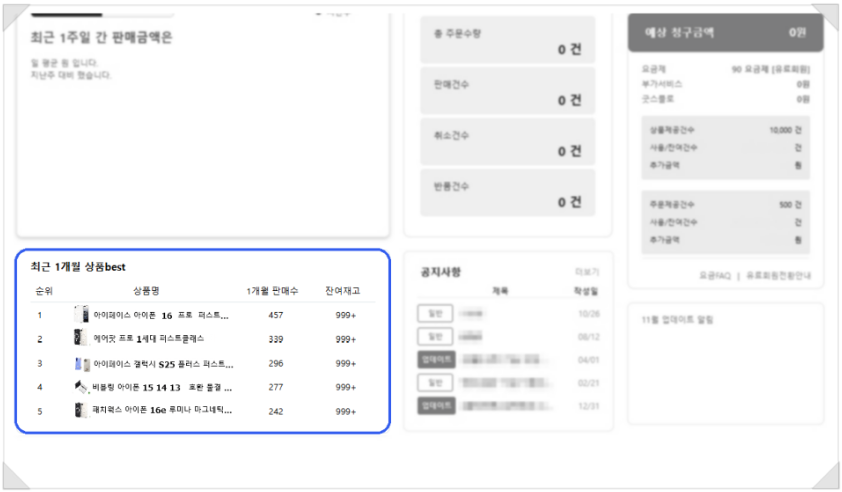The width and height of the screenshot is (842, 492).
Task: Open product 패치웍스 아이폰 16e 루미나
Action: click(x=162, y=410)
